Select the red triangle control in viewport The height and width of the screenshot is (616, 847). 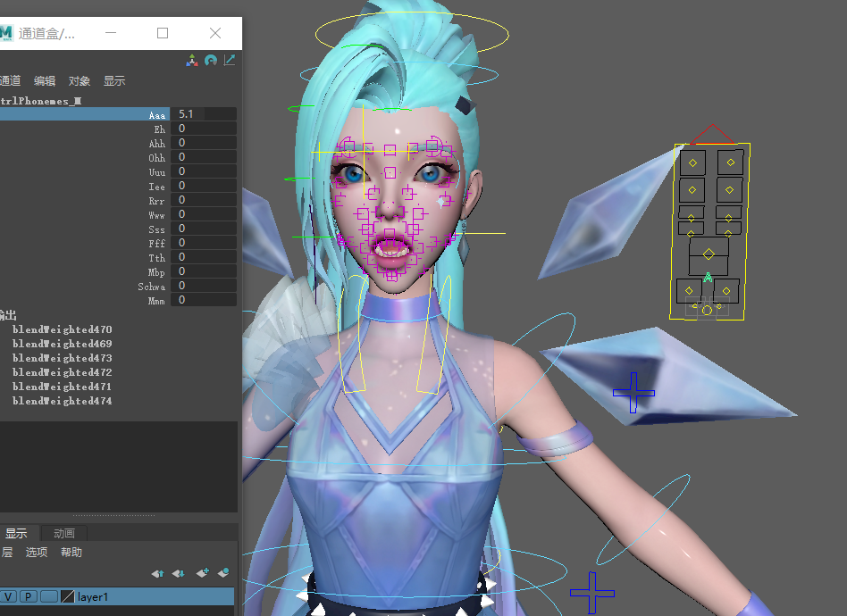click(x=712, y=135)
